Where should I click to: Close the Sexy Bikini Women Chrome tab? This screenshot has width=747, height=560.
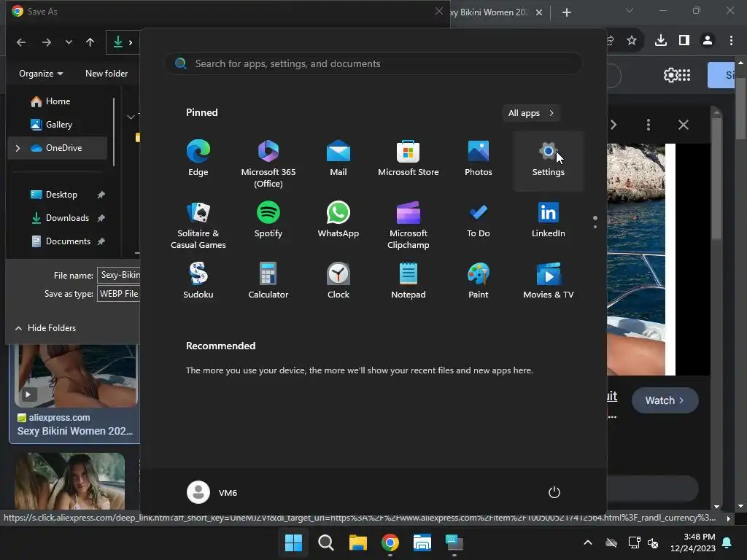539,12
